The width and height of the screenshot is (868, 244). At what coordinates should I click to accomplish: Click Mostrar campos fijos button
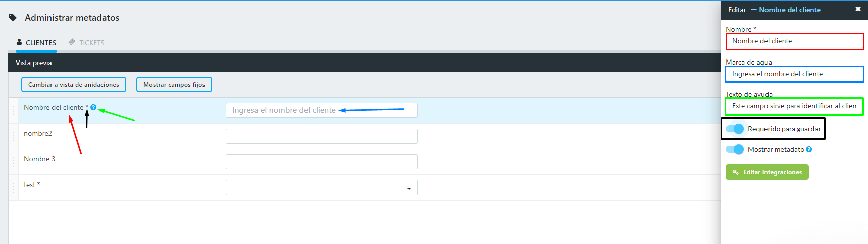[x=174, y=85]
